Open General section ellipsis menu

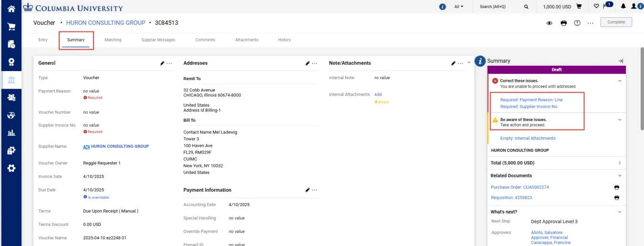tap(169, 63)
